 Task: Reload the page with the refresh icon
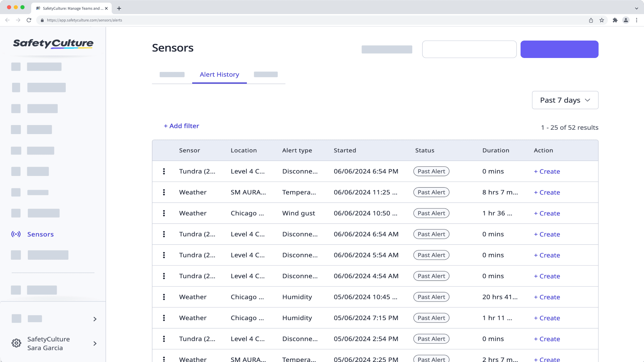(x=29, y=20)
